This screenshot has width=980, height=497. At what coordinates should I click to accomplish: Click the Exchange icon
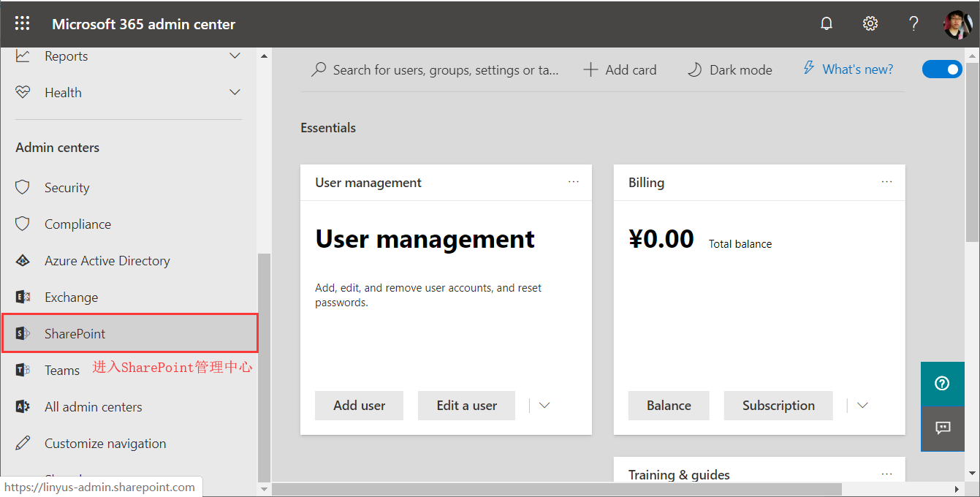click(x=23, y=297)
